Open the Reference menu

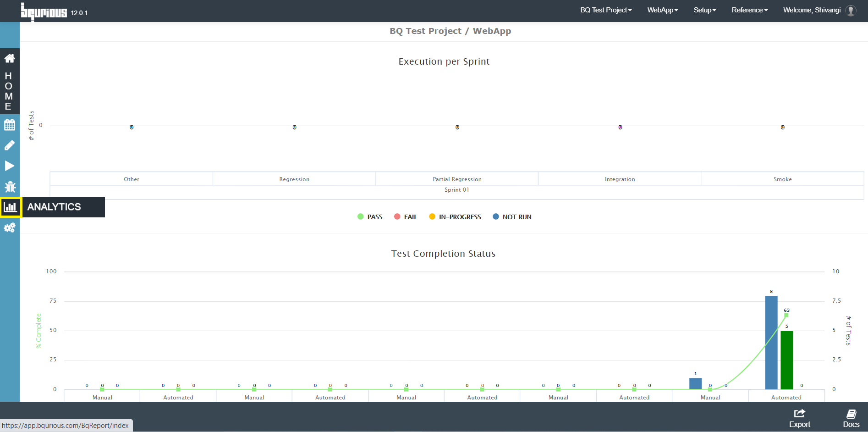[x=749, y=10]
